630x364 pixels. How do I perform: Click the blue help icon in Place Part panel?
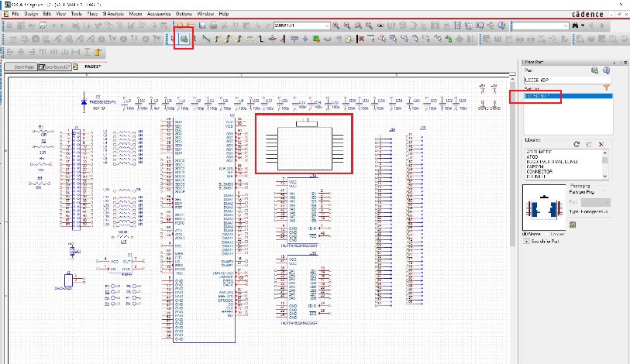[x=607, y=70]
